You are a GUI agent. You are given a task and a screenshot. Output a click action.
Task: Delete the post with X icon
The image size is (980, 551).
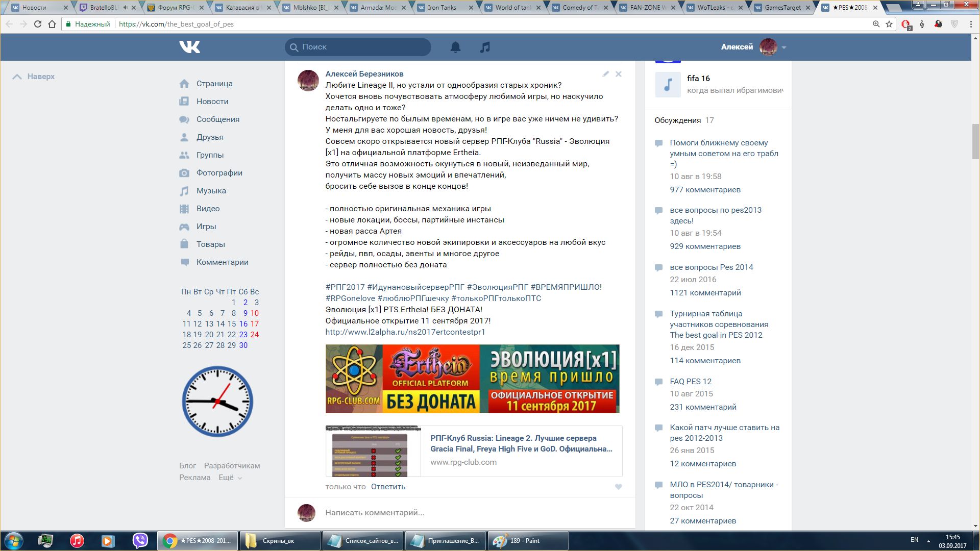tap(619, 74)
